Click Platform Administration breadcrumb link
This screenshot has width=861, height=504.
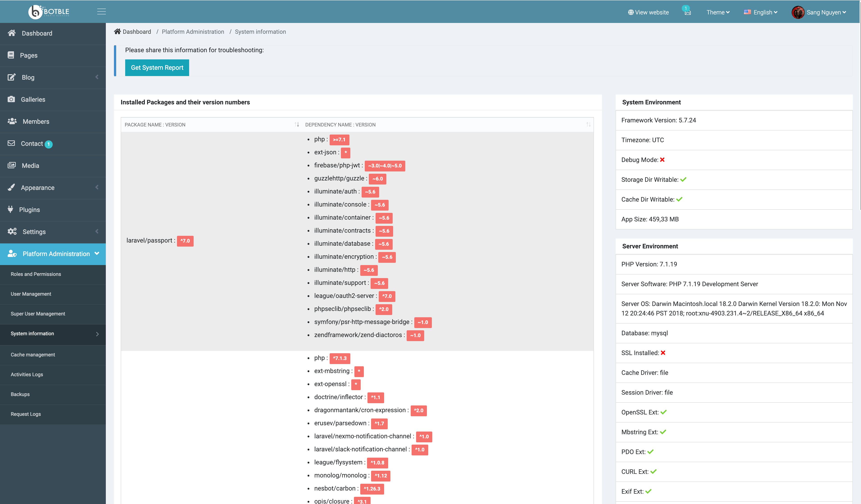tap(193, 32)
